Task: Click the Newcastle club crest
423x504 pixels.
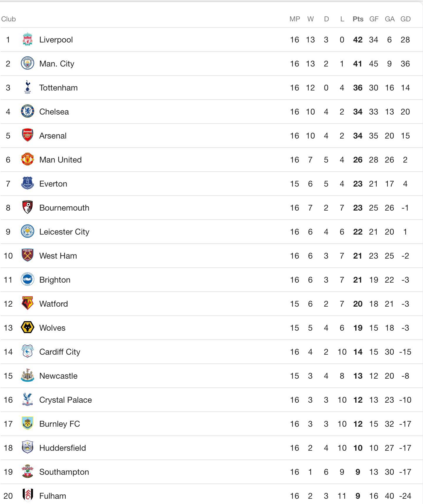Action: [28, 376]
